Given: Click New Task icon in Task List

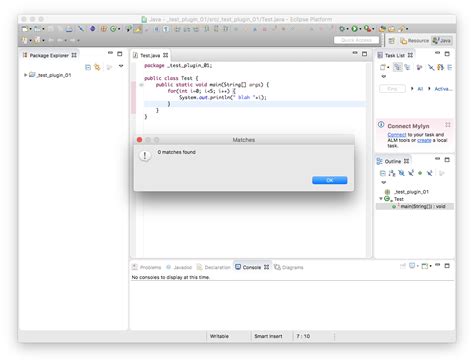Looking at the screenshot, I should pyautogui.click(x=382, y=67).
